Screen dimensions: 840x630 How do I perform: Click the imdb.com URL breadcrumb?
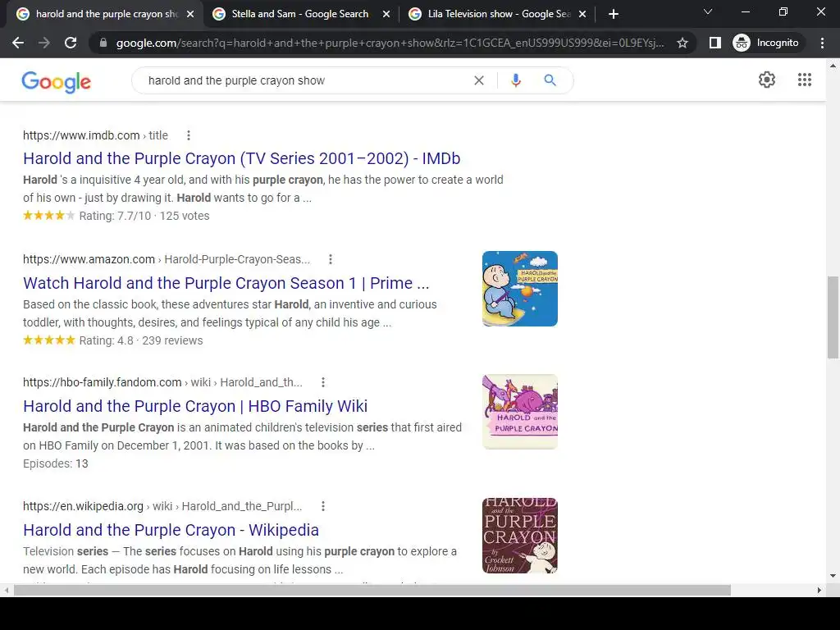95,135
